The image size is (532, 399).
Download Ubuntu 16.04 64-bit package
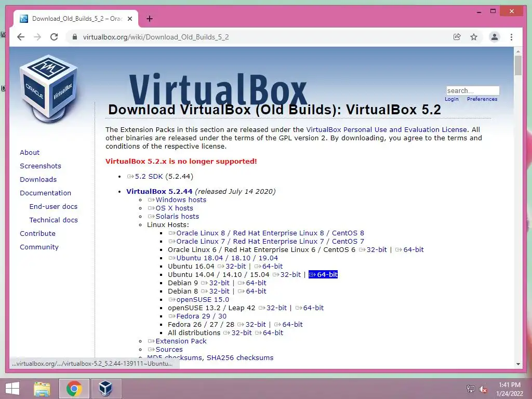point(269,267)
